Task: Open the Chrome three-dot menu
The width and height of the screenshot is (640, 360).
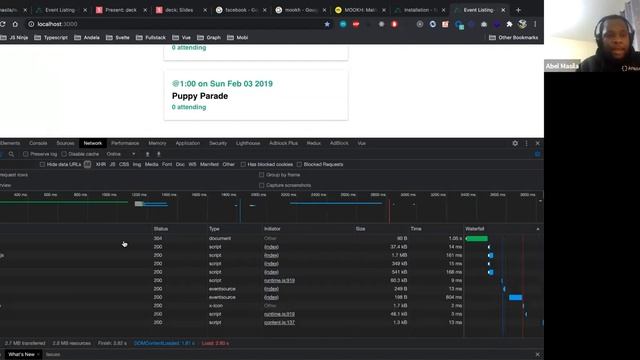Action: click(535, 24)
